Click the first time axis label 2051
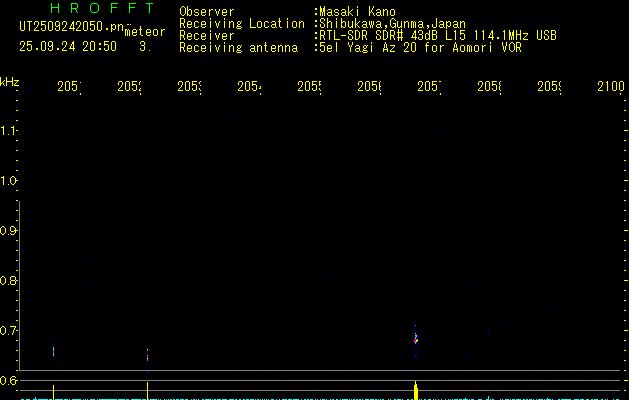Screen dimensions: 629x400 69,87
